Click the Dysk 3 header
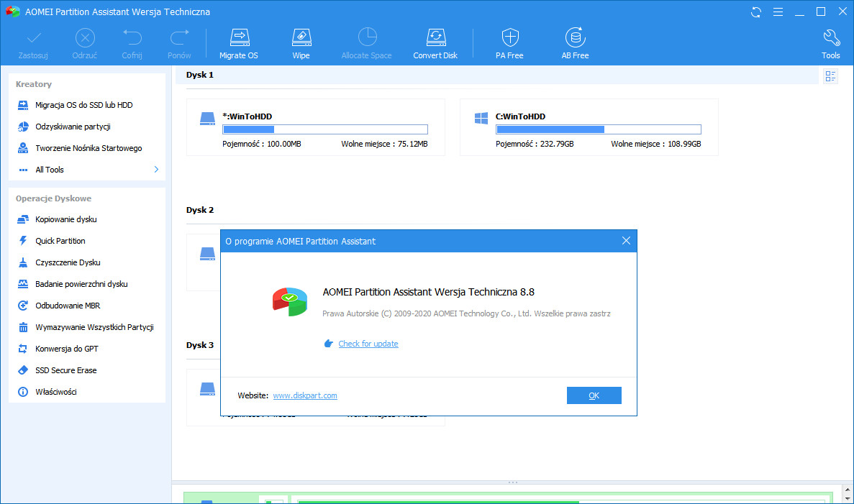This screenshot has height=504, width=854. (200, 345)
